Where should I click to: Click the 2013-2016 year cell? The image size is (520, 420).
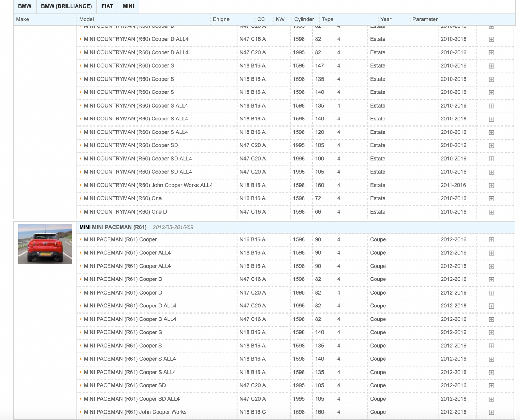pos(453,266)
